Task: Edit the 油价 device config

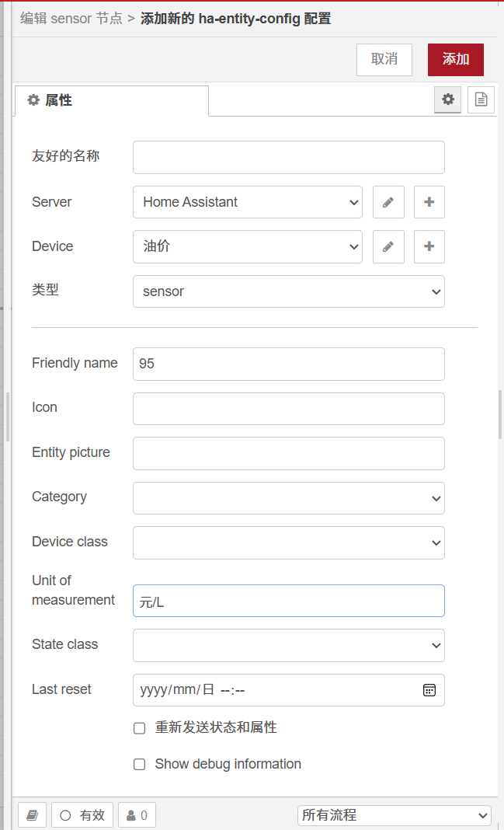Action: [x=388, y=247]
